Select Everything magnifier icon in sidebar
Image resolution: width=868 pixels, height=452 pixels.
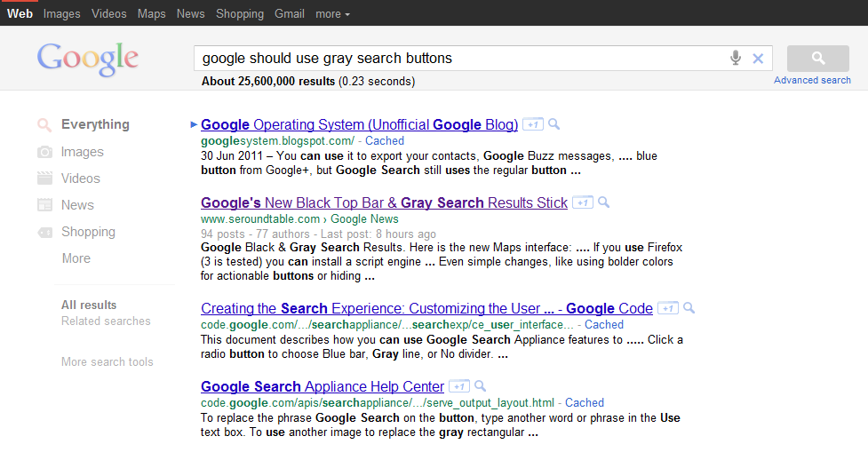pyautogui.click(x=44, y=124)
